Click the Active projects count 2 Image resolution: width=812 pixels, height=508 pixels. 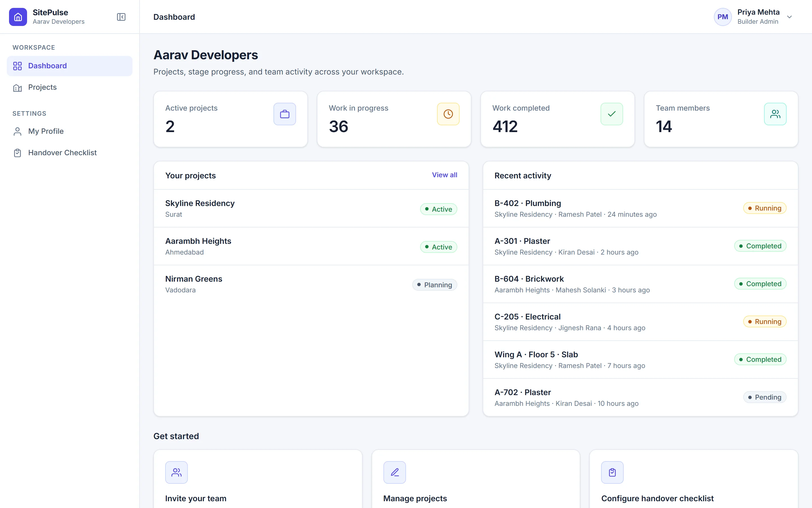170,127
